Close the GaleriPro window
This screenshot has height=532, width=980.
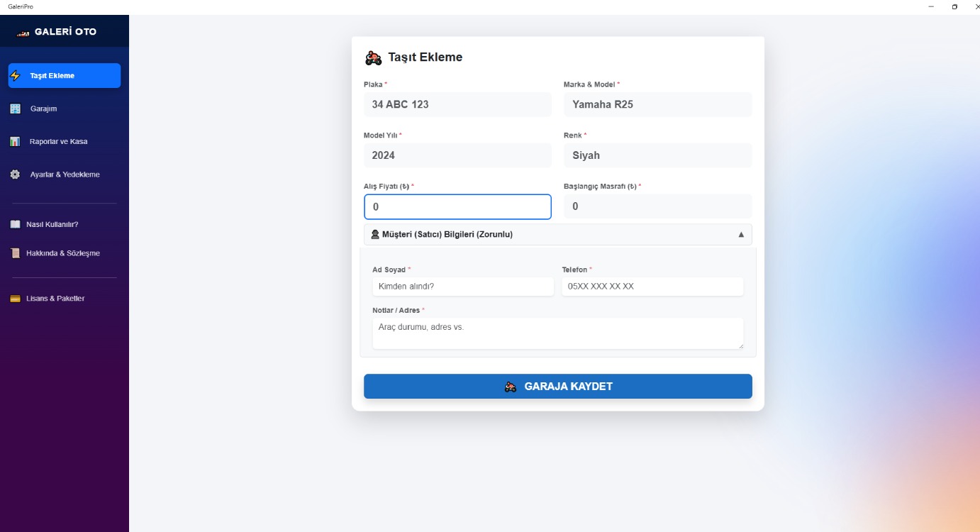976,6
